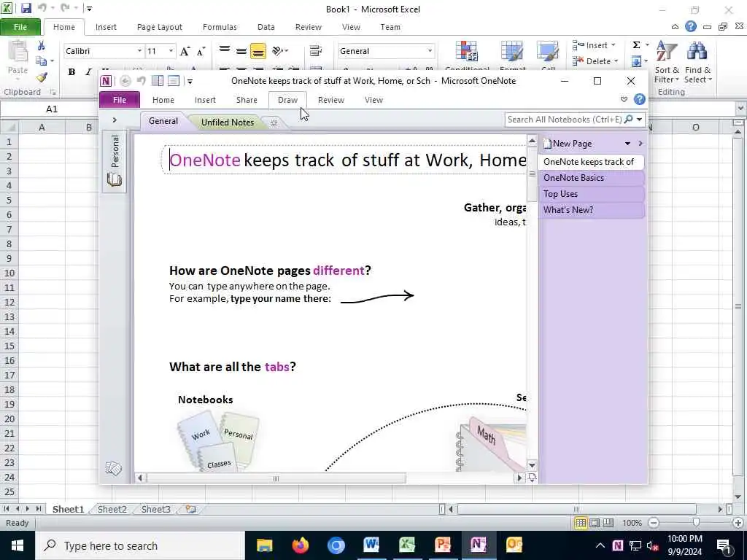
Task: Click OneNote Back navigation arrow
Action: (x=125, y=81)
